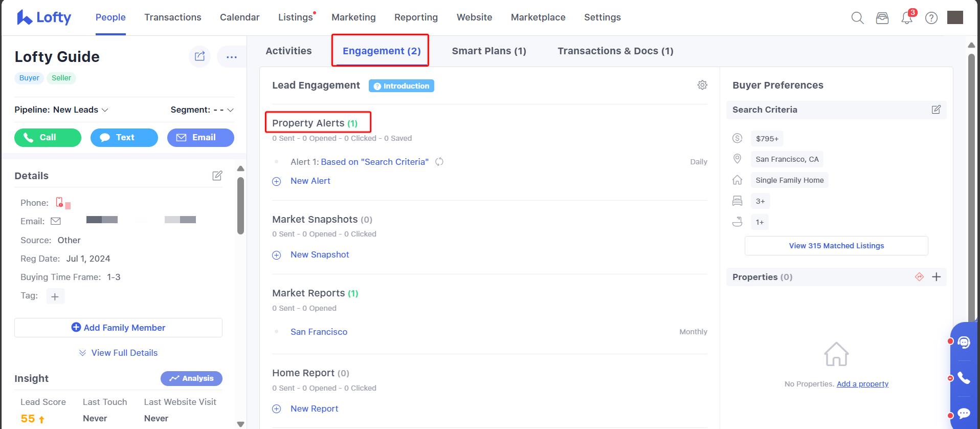Click the Details panel scrollbar thumb
This screenshot has height=429, width=980.
(240, 206)
